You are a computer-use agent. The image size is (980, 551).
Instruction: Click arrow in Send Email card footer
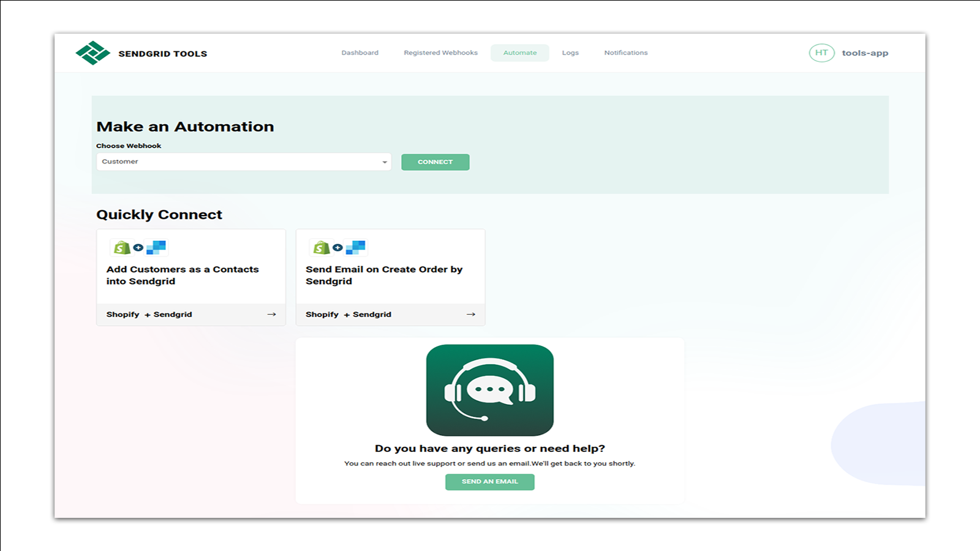pos(470,315)
